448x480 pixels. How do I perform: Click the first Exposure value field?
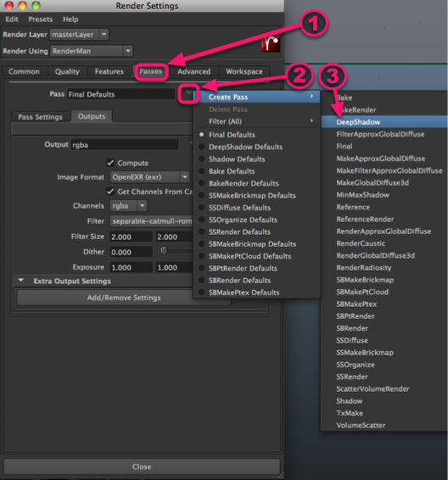[x=131, y=267]
